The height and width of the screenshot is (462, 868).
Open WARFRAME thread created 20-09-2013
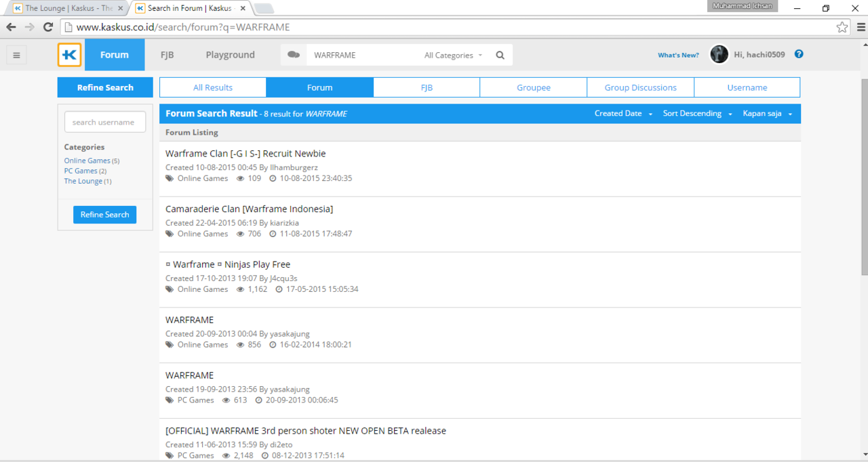pyautogui.click(x=189, y=320)
